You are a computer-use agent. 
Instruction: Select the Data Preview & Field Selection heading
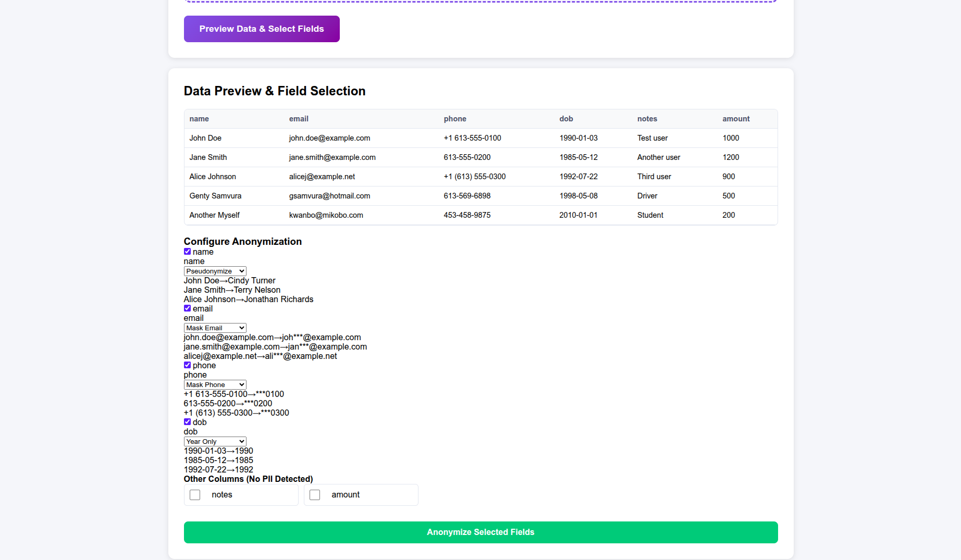coord(275,91)
